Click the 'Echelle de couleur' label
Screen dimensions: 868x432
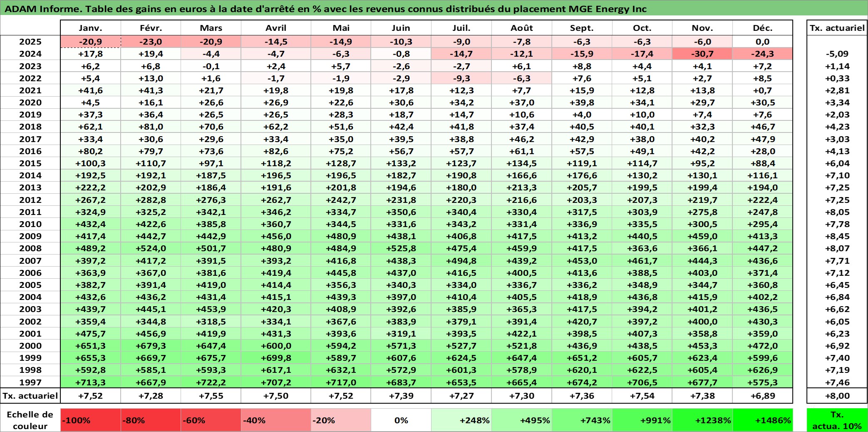30,420
